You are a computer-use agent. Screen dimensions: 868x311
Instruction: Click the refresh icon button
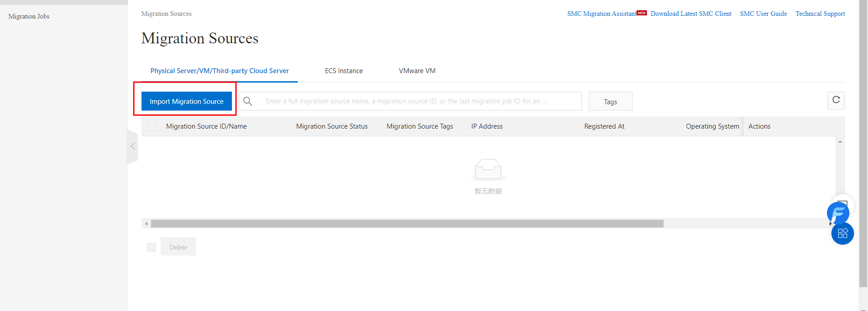coord(836,100)
